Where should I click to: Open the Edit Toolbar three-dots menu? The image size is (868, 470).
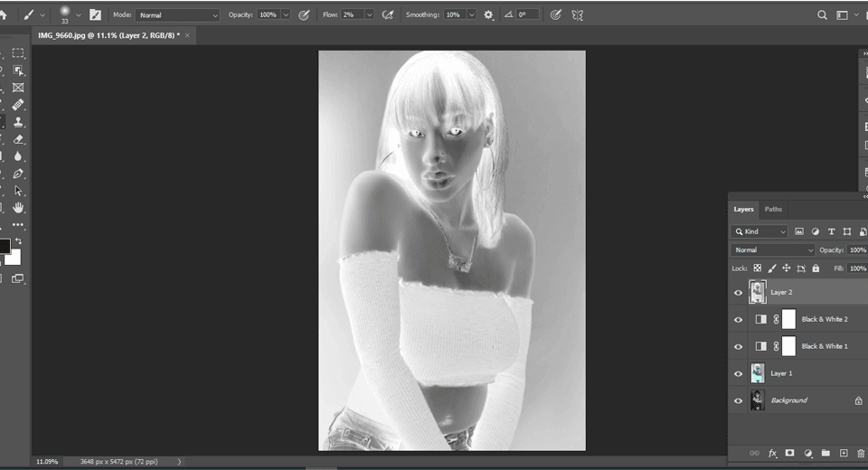pyautogui.click(x=18, y=225)
